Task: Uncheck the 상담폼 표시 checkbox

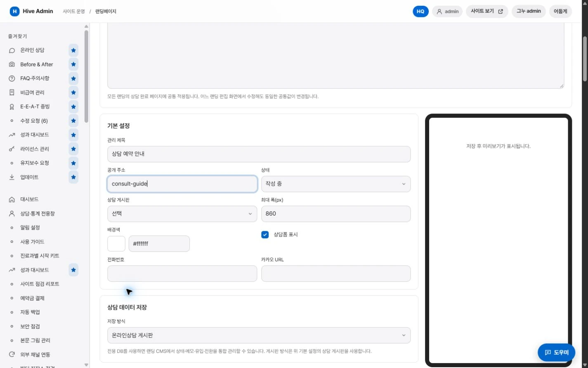Action: coord(265,235)
